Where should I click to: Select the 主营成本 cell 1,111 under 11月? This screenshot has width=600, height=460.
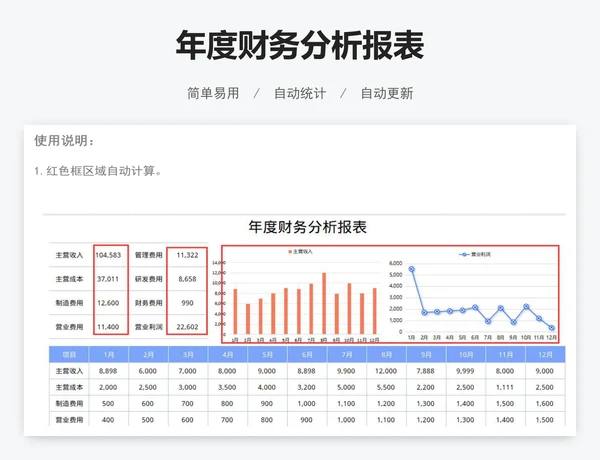click(505, 387)
